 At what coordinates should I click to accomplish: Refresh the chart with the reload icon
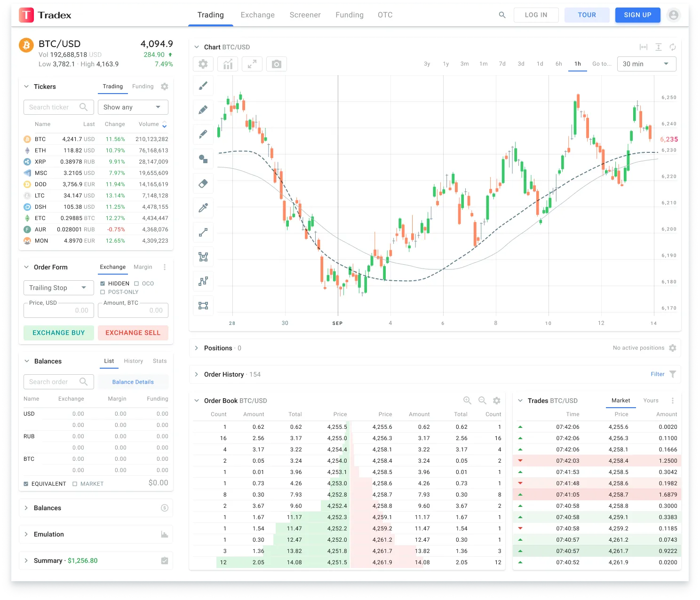coord(673,47)
